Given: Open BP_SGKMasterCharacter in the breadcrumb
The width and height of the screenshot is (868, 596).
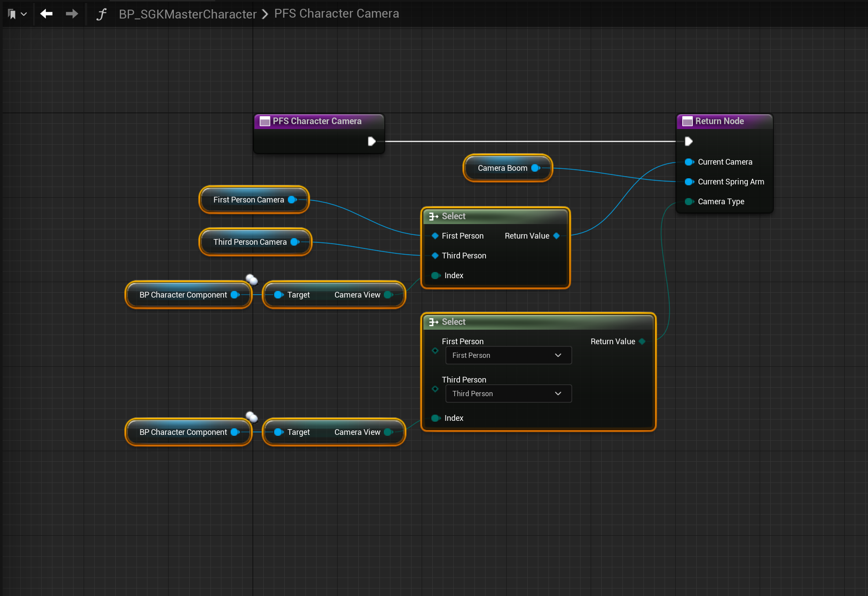Looking at the screenshot, I should (x=188, y=14).
